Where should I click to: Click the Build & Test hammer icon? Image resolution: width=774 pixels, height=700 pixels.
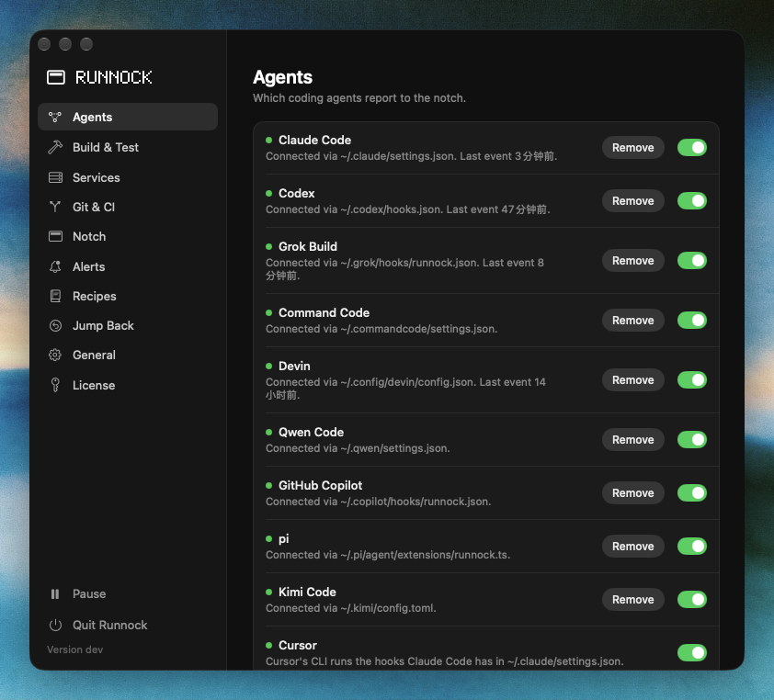click(55, 147)
